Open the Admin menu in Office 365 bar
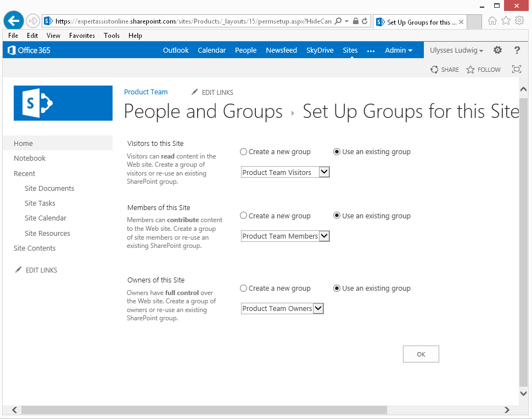Image resolution: width=532 pixels, height=419 pixels. [399, 50]
